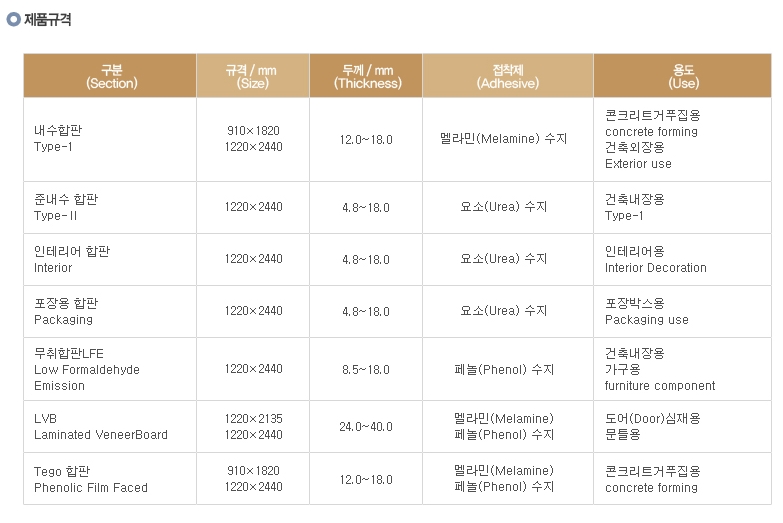Select the 준내수 합판 Type-II cell
Screen dimensions: 783x523
[x=110, y=207]
